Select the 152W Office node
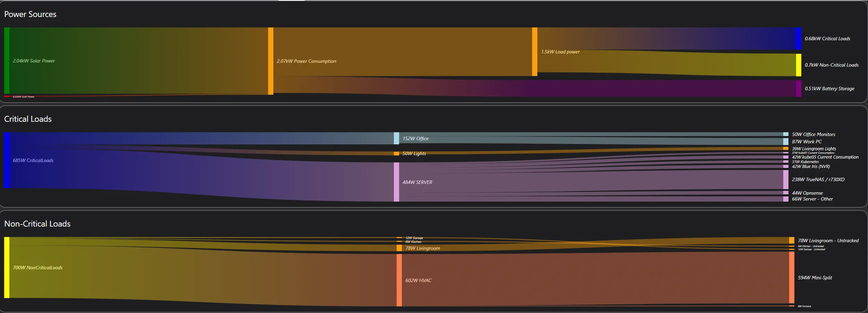 click(x=396, y=138)
